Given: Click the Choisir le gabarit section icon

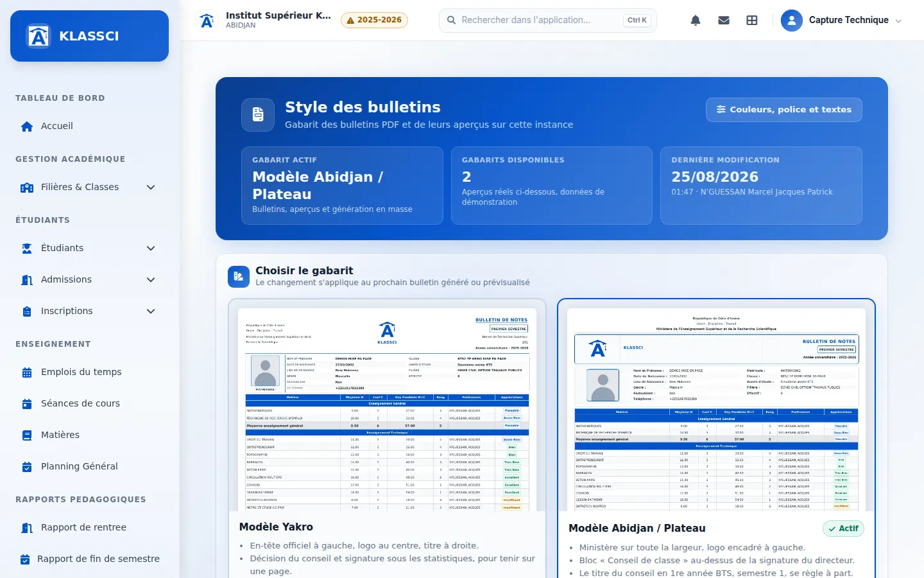Looking at the screenshot, I should click(239, 277).
